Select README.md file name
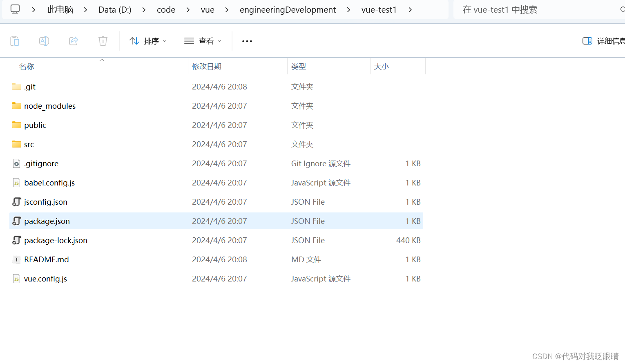The image size is (625, 364). (x=47, y=259)
